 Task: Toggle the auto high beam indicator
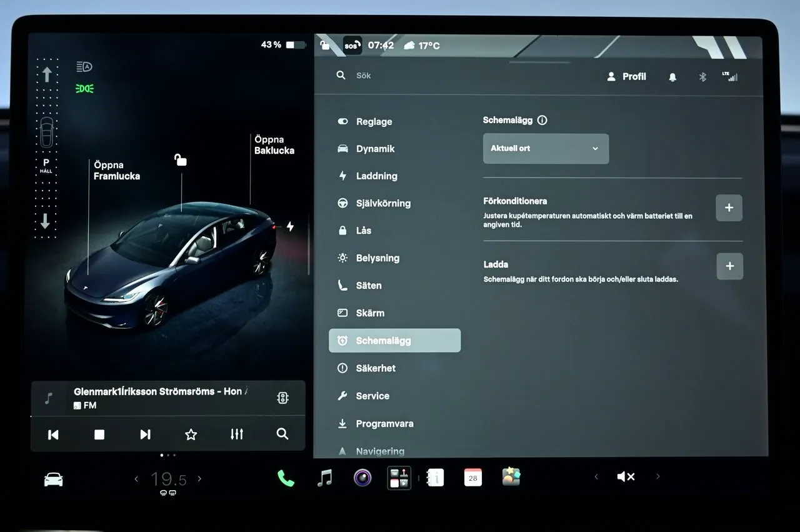[x=84, y=67]
